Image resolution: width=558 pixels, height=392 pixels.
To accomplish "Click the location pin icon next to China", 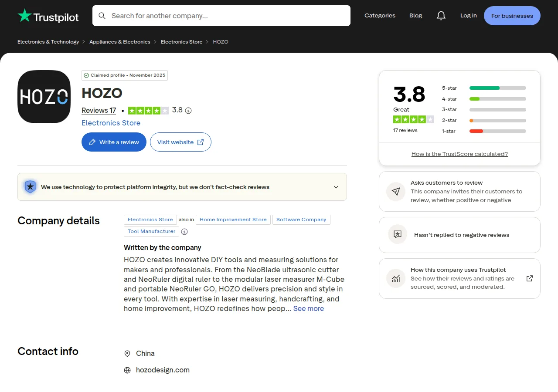I will coord(127,354).
